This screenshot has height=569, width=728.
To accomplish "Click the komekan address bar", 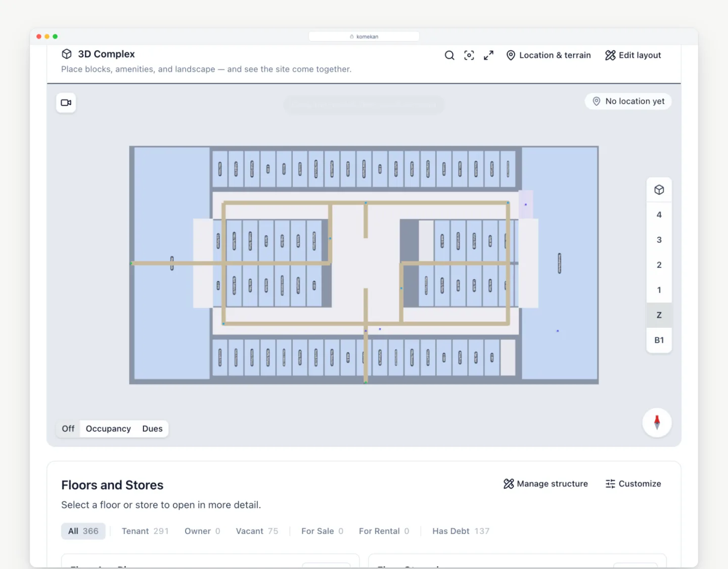I will pyautogui.click(x=364, y=36).
